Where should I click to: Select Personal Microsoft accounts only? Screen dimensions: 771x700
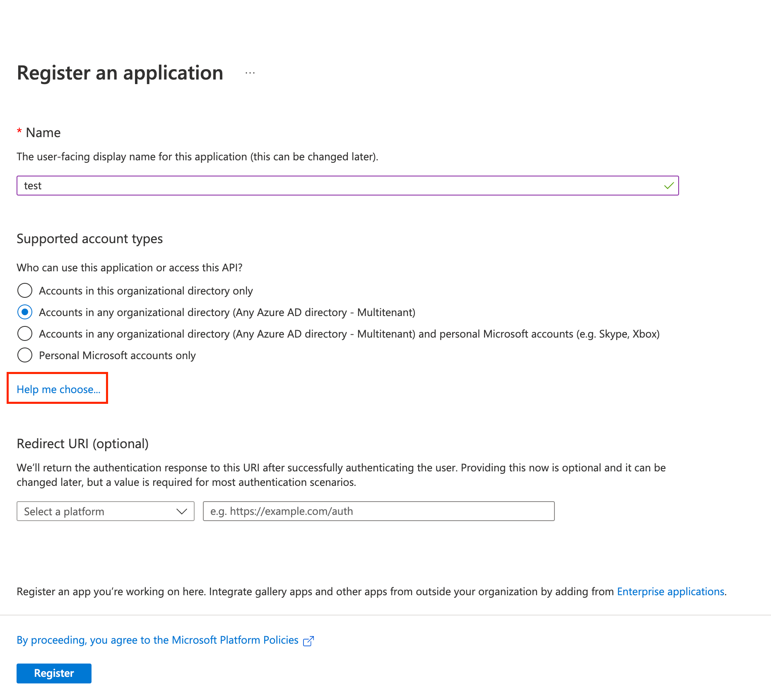pos(25,355)
